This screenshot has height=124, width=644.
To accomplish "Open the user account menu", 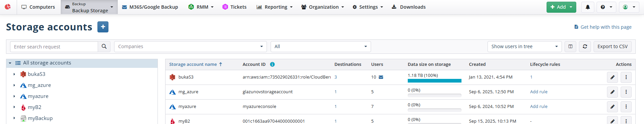I will pos(629,7).
